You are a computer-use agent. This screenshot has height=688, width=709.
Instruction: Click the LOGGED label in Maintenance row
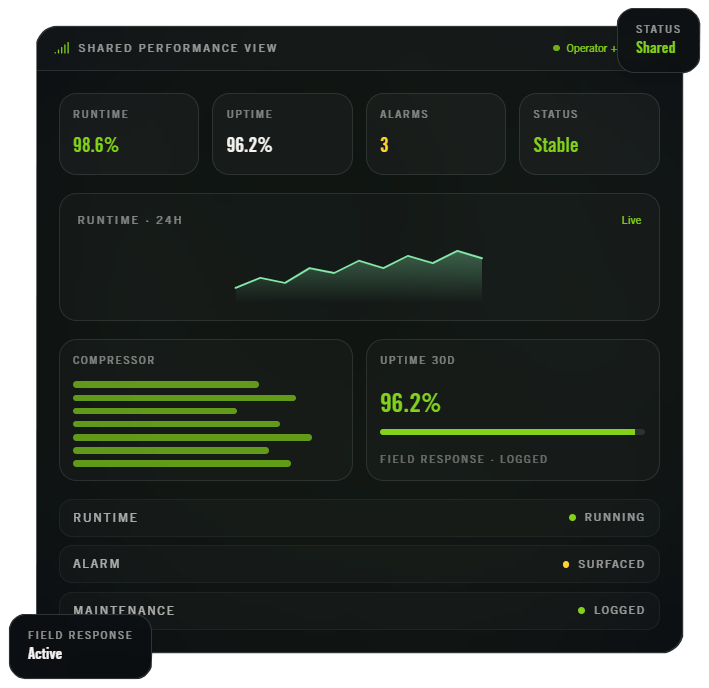tap(619, 610)
